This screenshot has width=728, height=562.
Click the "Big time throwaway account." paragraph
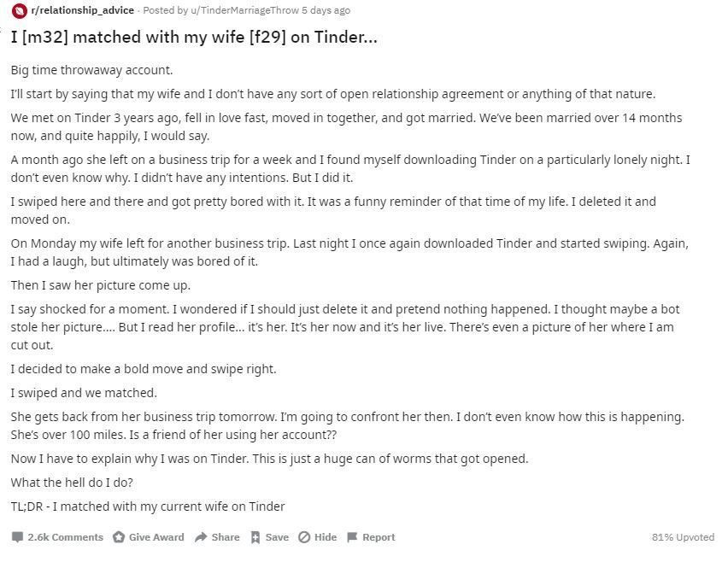pyautogui.click(x=91, y=70)
